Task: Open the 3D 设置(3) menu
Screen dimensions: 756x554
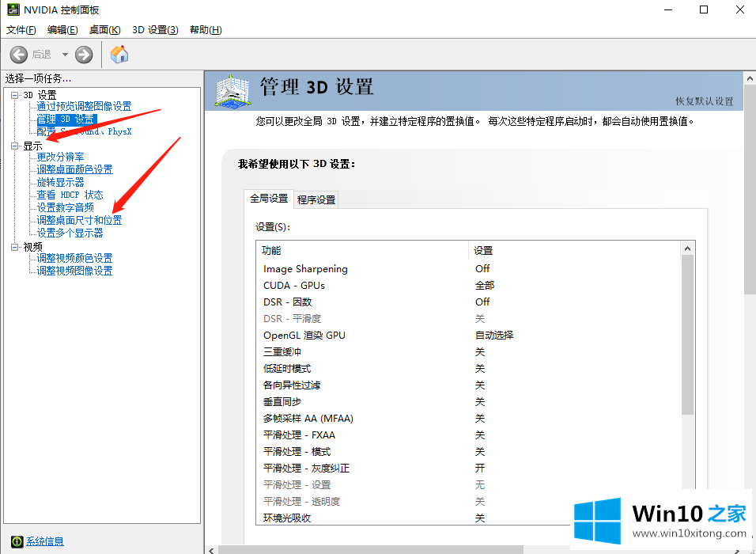Action: coord(155,30)
